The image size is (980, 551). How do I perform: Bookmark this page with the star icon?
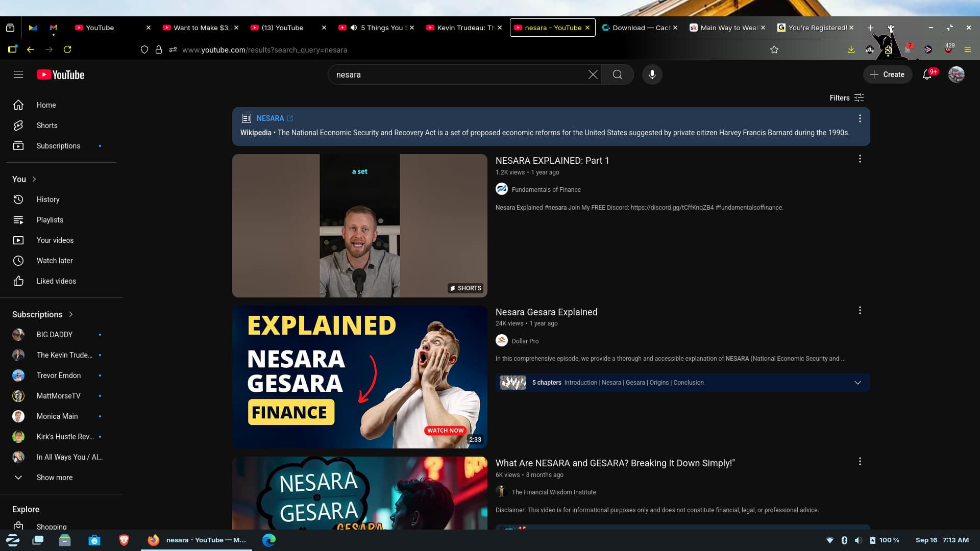(774, 49)
